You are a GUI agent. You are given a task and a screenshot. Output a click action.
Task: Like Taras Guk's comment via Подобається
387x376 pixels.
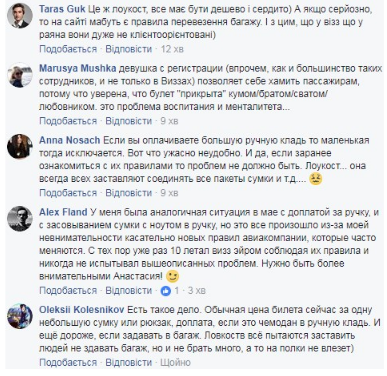click(68, 49)
